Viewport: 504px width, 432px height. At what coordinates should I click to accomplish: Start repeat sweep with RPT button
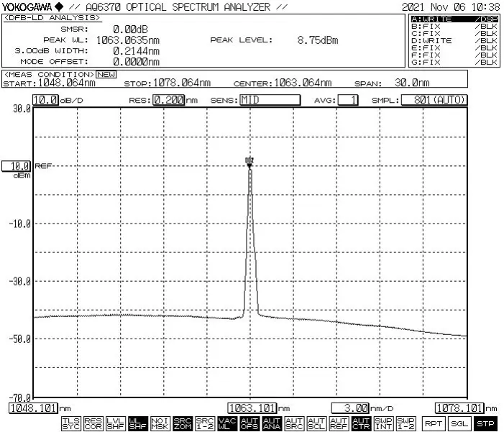pyautogui.click(x=433, y=423)
